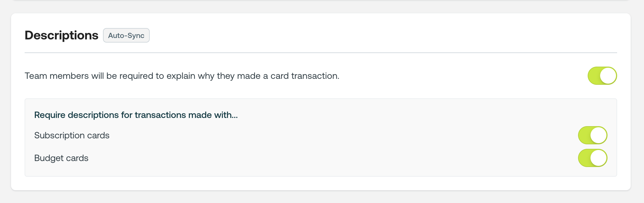This screenshot has height=203, width=644.
Task: Click the word 'Auto-Sync' beside Descriptions
Action: 126,35
